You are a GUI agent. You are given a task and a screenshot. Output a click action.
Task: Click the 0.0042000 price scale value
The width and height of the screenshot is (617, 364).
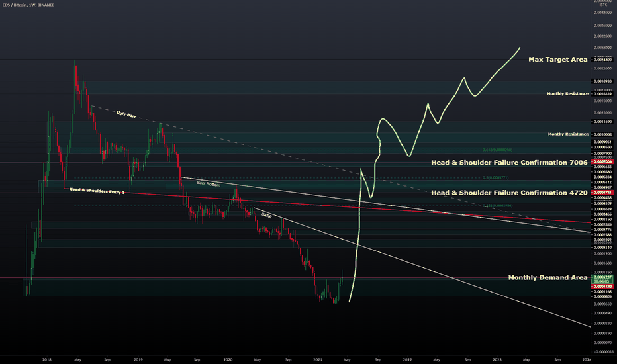tap(602, 13)
